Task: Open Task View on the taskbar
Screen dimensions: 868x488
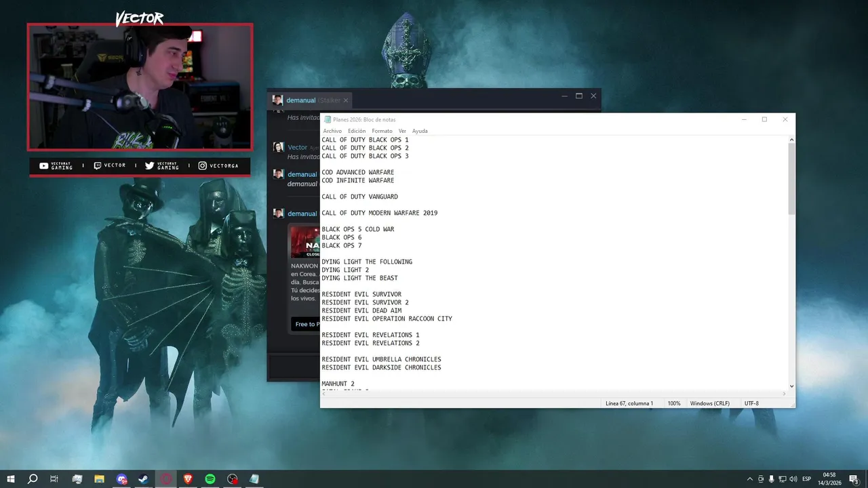Action: 54,479
